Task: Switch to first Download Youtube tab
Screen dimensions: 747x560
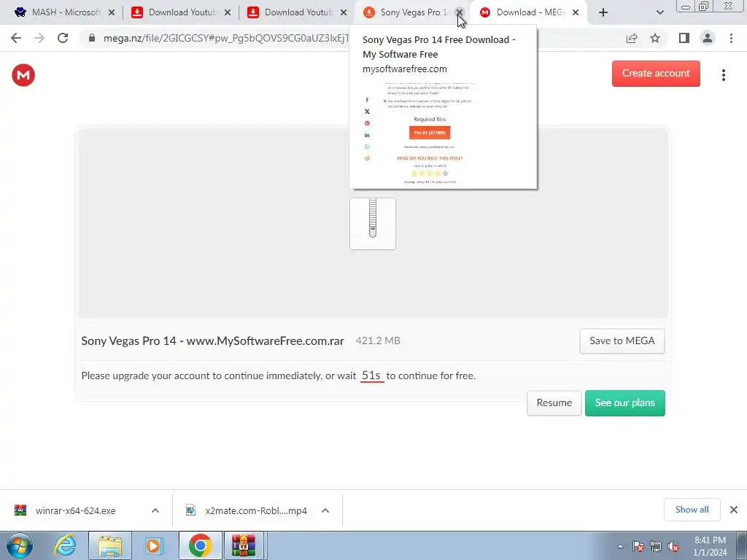Action: click(174, 12)
